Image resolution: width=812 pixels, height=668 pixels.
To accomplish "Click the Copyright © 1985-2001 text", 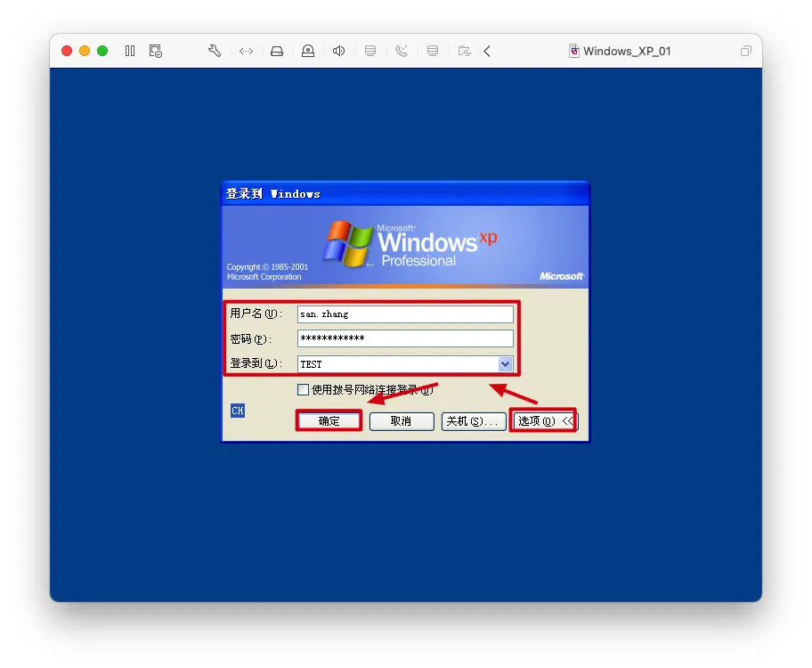I will 267,267.
